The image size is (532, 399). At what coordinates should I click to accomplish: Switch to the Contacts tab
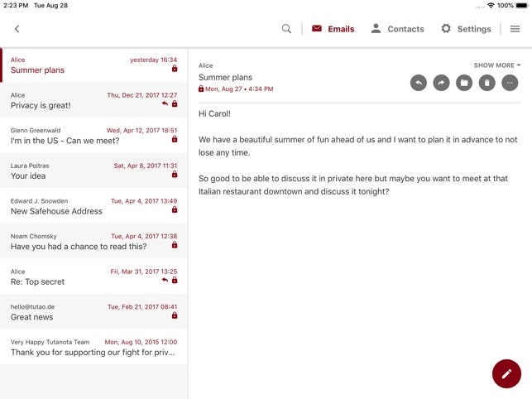coord(397,29)
